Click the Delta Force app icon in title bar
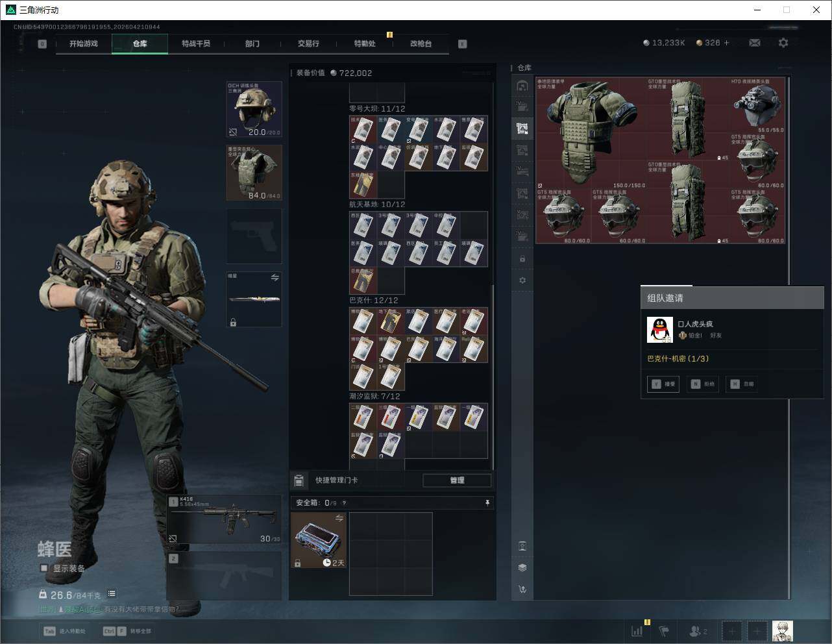The height and width of the screenshot is (644, 832). pos(10,10)
